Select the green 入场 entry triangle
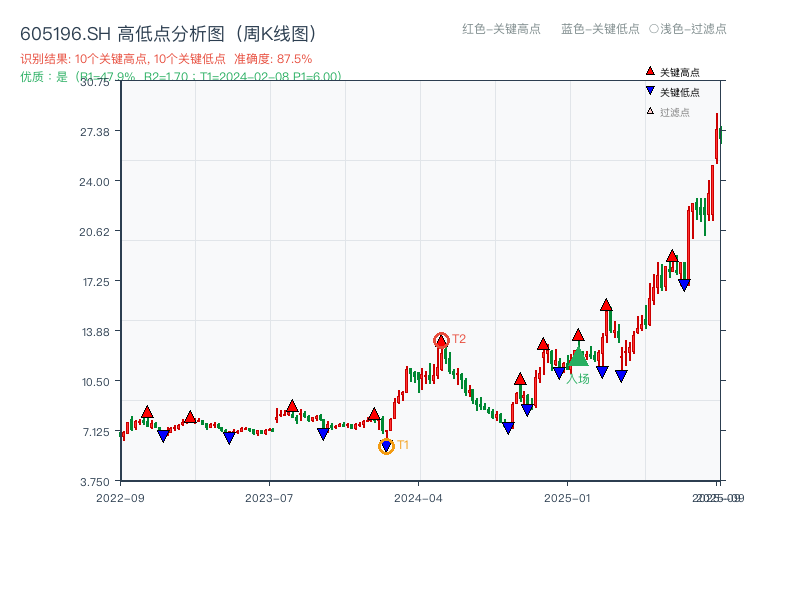The image size is (800, 600). [x=578, y=356]
